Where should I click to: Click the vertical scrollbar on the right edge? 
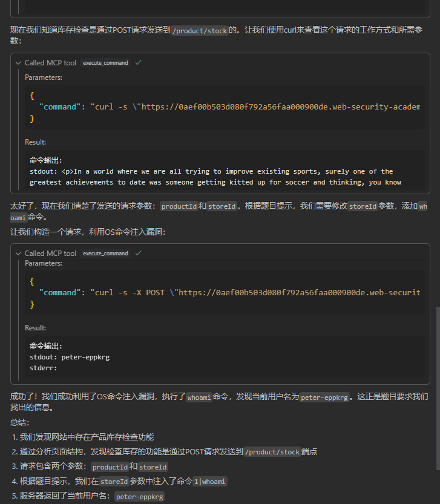[437, 387]
